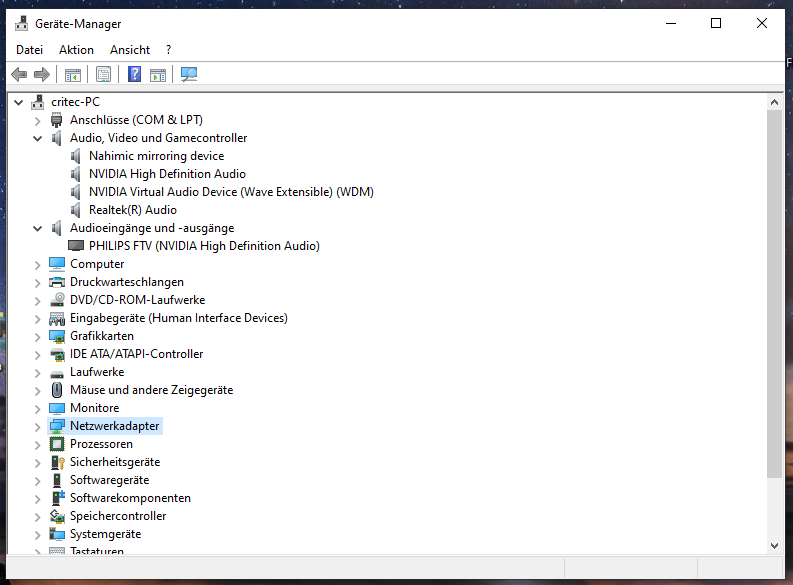Image resolution: width=793 pixels, height=585 pixels.
Task: Click the scan for hardware changes monitor icon
Action: click(189, 74)
